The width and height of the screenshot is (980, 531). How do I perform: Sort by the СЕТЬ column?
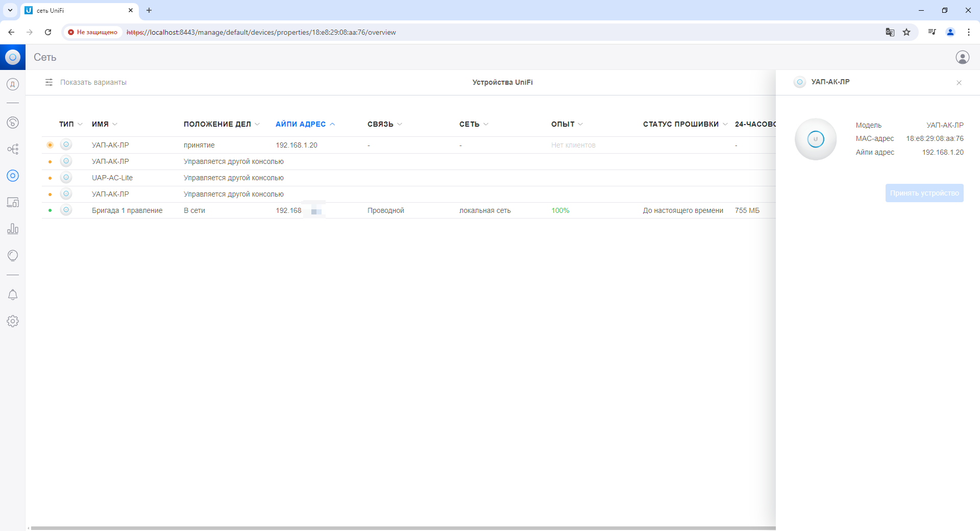tap(474, 124)
